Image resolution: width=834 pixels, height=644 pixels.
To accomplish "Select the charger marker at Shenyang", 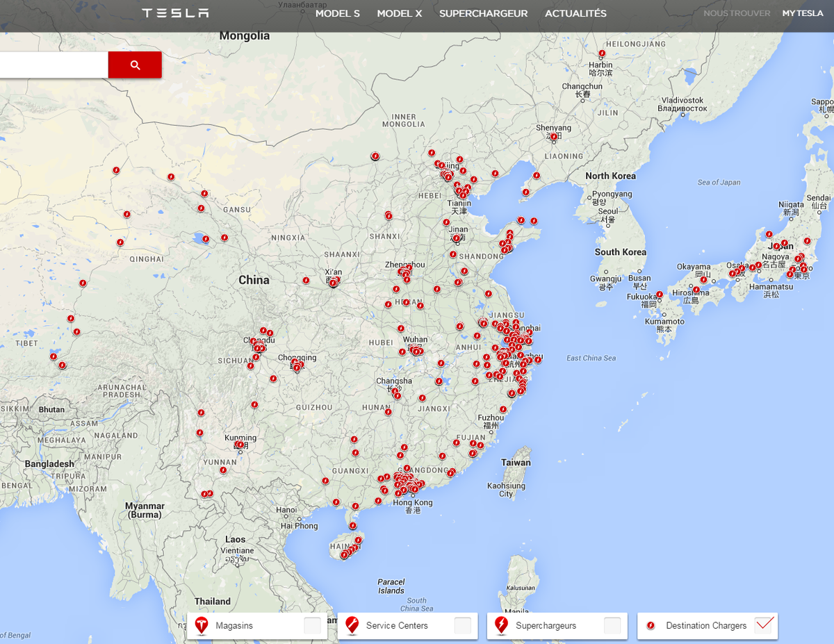I will (553, 137).
